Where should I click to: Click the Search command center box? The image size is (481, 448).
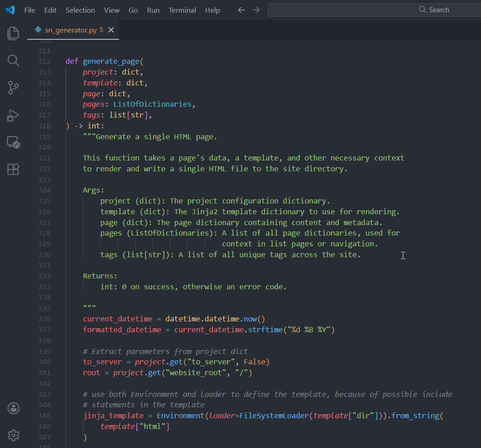point(374,10)
